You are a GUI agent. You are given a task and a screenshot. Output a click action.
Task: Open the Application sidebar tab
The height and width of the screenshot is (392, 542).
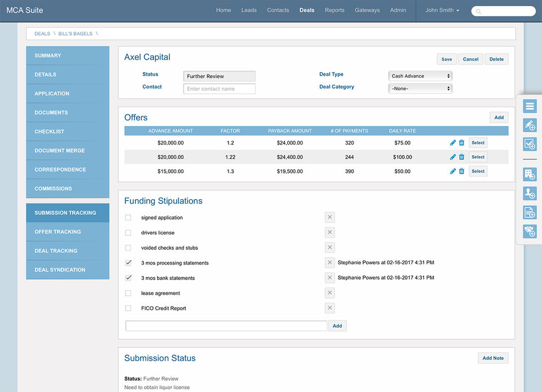(x=68, y=94)
